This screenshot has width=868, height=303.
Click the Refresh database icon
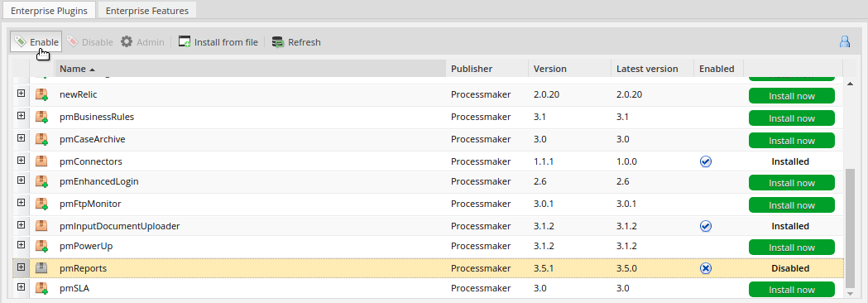coord(278,42)
